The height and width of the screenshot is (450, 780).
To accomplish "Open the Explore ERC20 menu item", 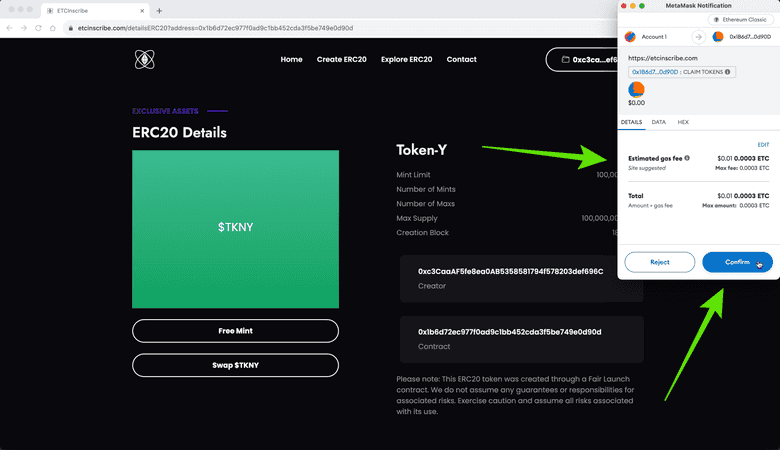I will [x=406, y=59].
